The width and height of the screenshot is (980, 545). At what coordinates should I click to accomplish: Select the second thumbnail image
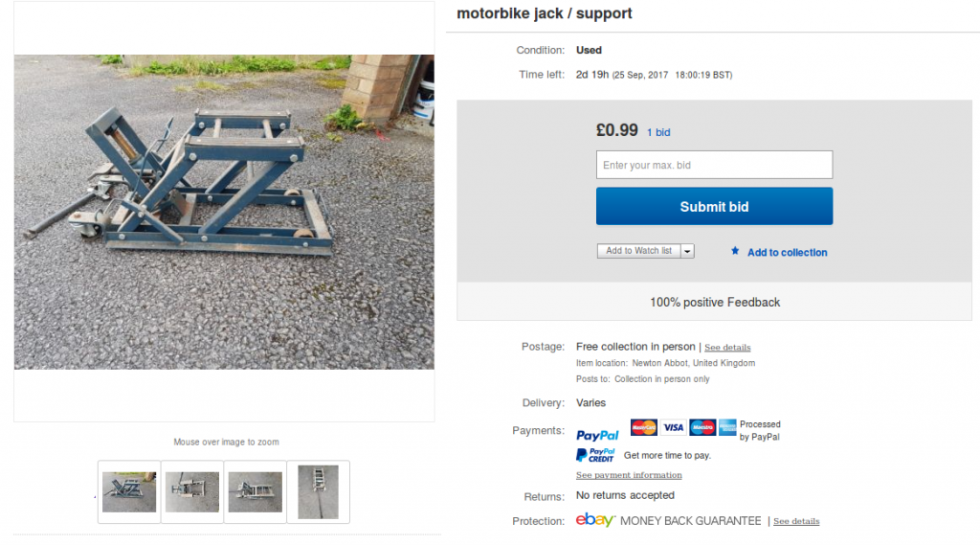pos(192,491)
